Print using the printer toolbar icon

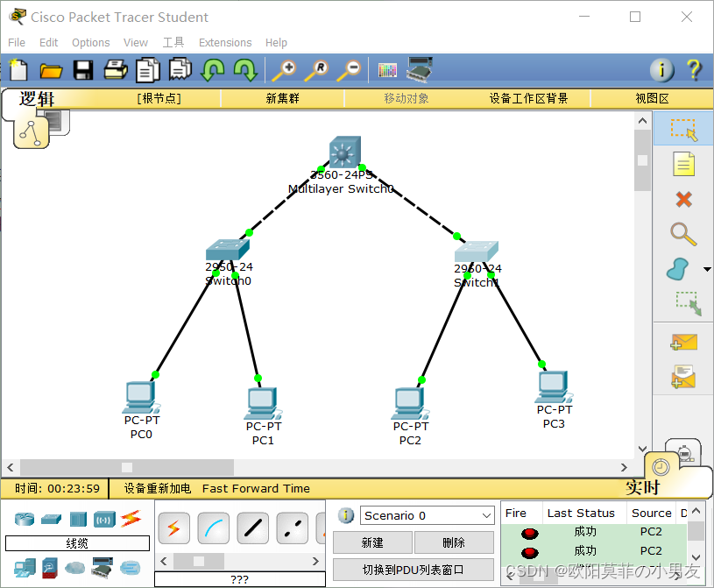(116, 70)
